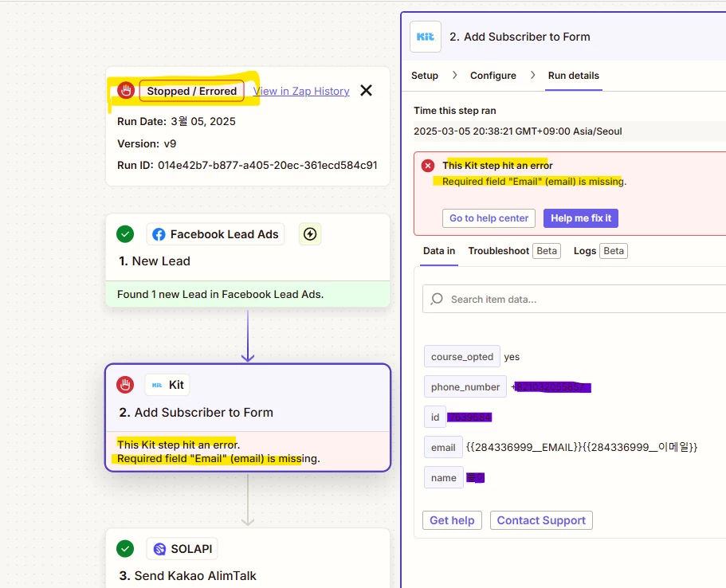Click the timestamp 2025-03-05 20:38:21 text

518,131
